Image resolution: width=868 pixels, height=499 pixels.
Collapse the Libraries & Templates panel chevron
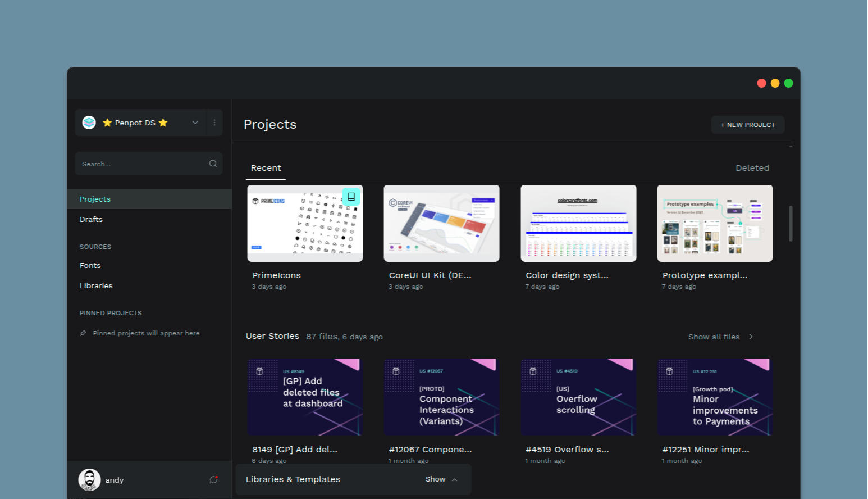point(454,479)
